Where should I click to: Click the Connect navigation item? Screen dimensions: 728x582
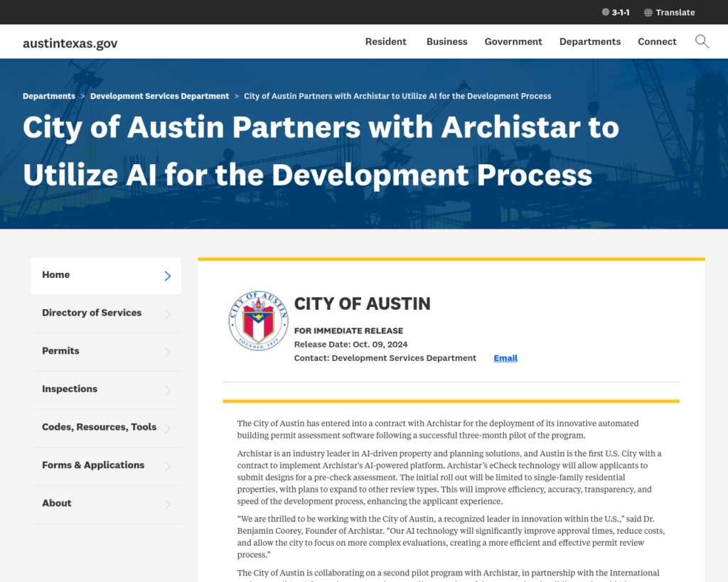point(657,41)
